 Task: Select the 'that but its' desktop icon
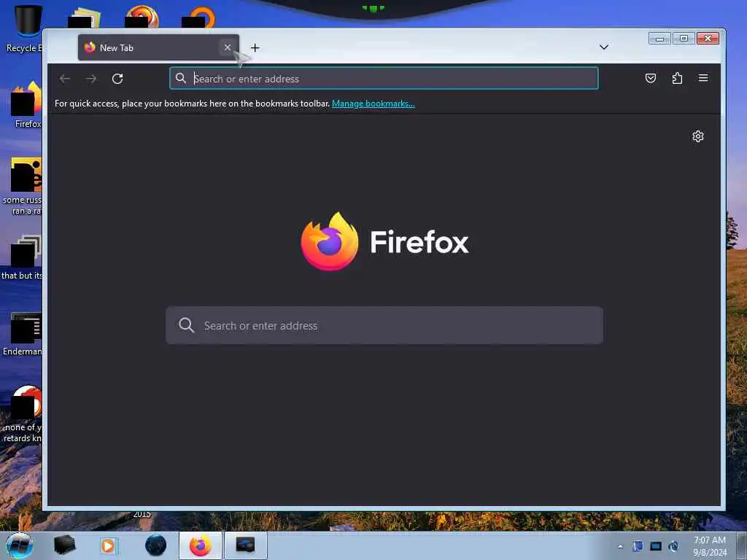pos(22,257)
